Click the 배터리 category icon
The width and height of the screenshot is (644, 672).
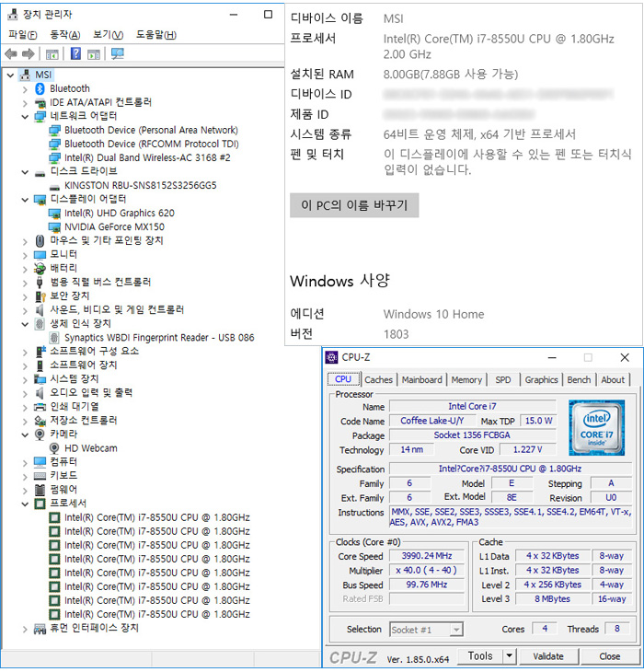[x=40, y=269]
